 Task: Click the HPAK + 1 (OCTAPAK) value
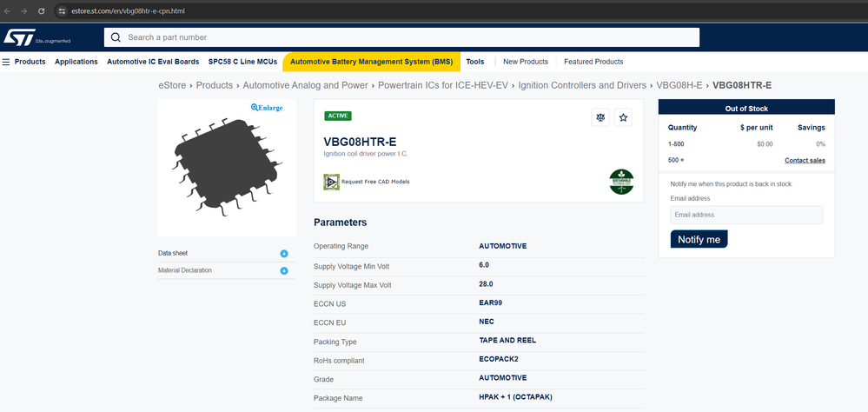[x=515, y=397]
